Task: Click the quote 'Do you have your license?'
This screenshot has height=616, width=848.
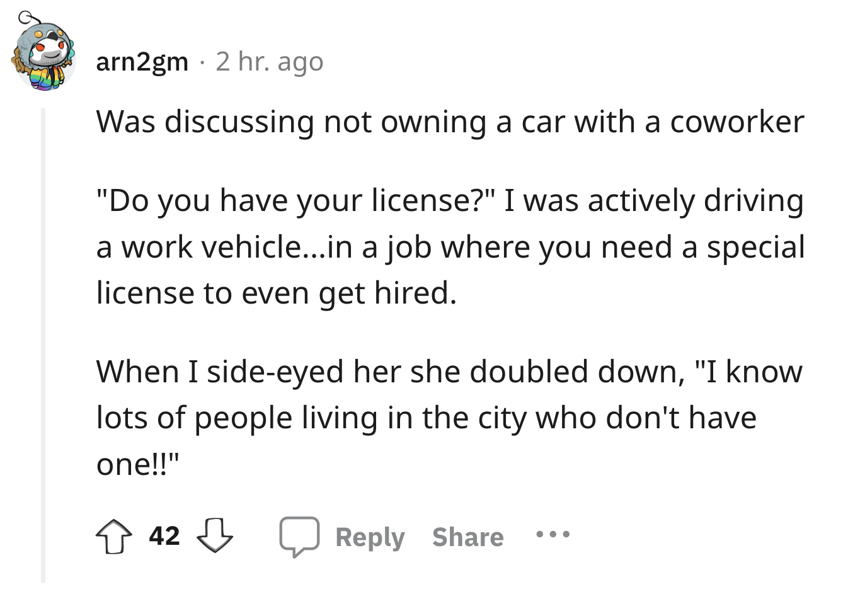Action: [296, 201]
